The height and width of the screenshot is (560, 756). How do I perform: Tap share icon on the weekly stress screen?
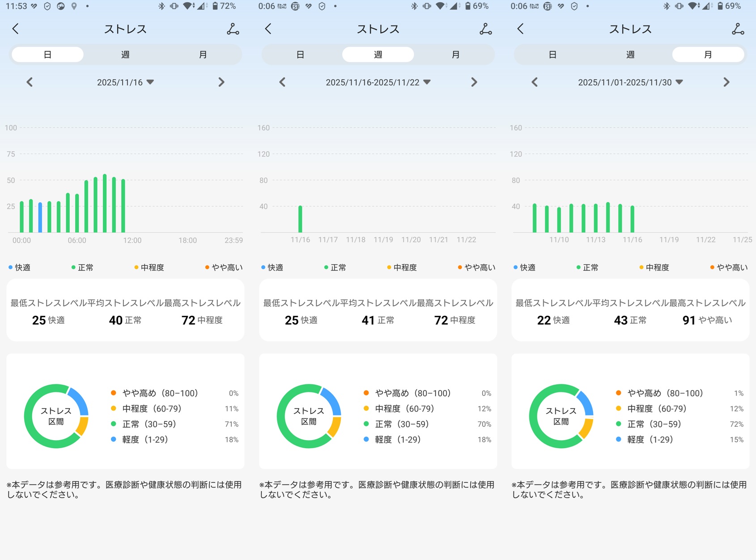coord(485,29)
